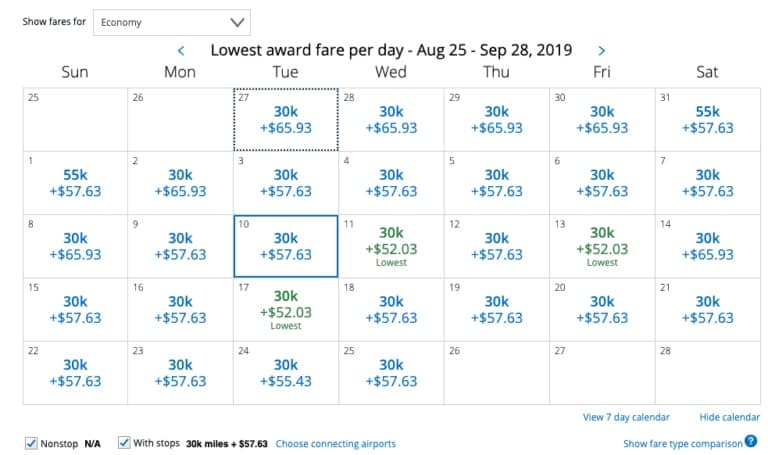Pick September 2 fare 30k +$65.93
Viewport: 768px width, 455px height.
pyautogui.click(x=180, y=183)
